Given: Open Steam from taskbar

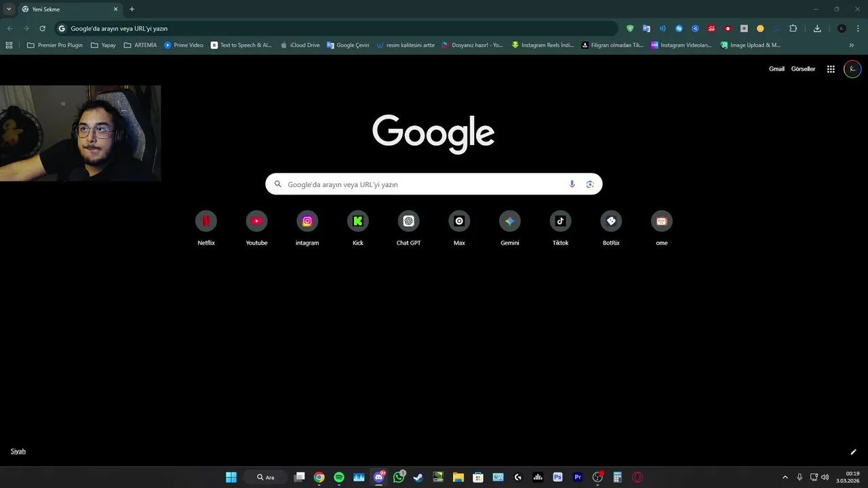Looking at the screenshot, I should (x=418, y=477).
